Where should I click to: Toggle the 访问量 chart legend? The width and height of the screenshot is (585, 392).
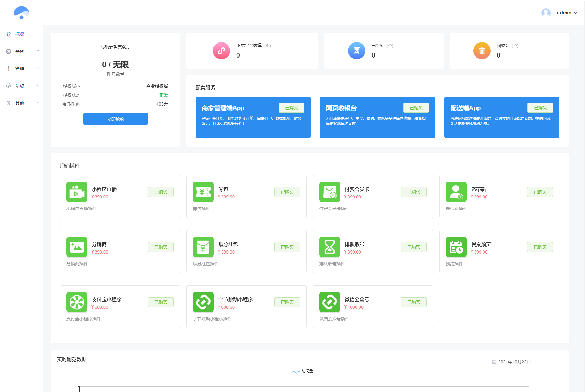(x=303, y=371)
